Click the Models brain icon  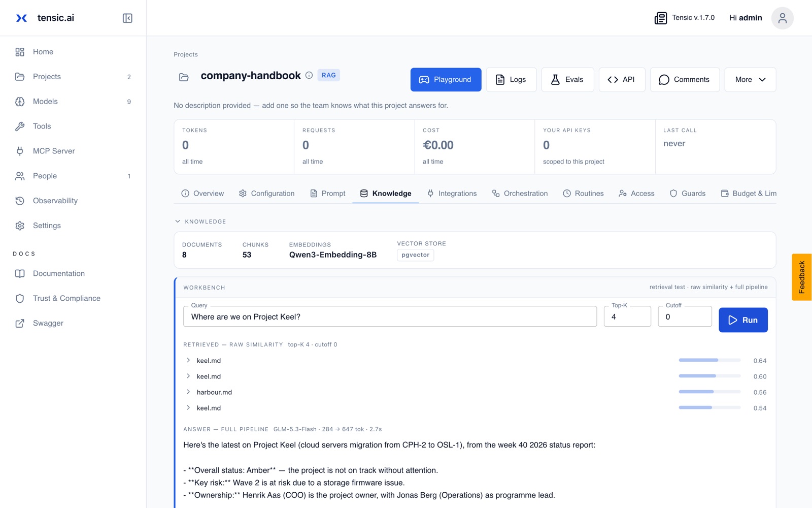[x=20, y=102]
